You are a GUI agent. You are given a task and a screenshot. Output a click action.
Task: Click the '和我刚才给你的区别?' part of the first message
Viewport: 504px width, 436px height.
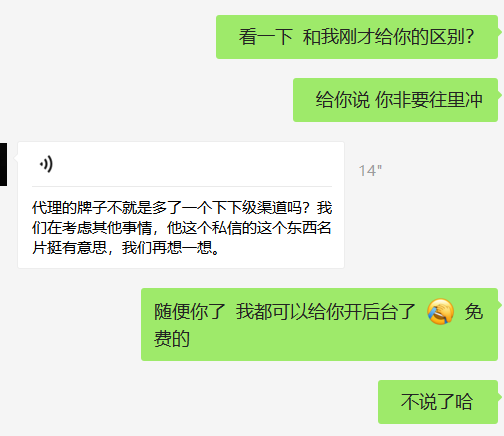pyautogui.click(x=388, y=37)
